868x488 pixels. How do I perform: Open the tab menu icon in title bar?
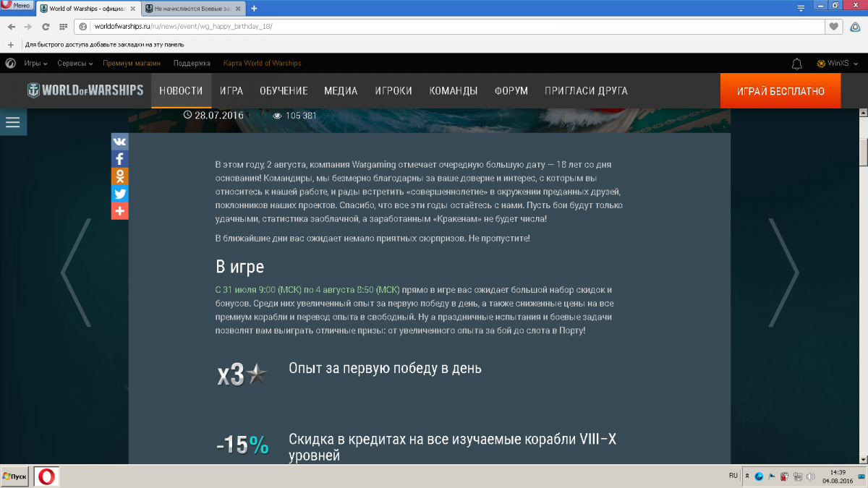801,9
